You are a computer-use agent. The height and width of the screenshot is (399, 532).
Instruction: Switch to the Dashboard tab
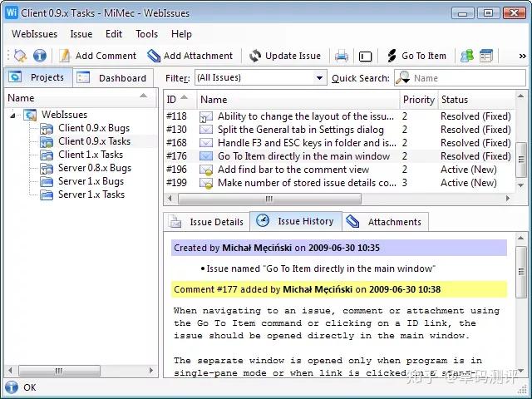pyautogui.click(x=113, y=78)
